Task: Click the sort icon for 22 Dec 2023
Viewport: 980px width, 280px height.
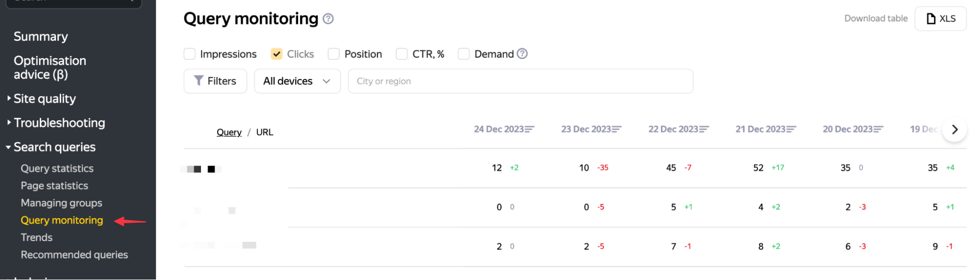Action: tap(704, 129)
